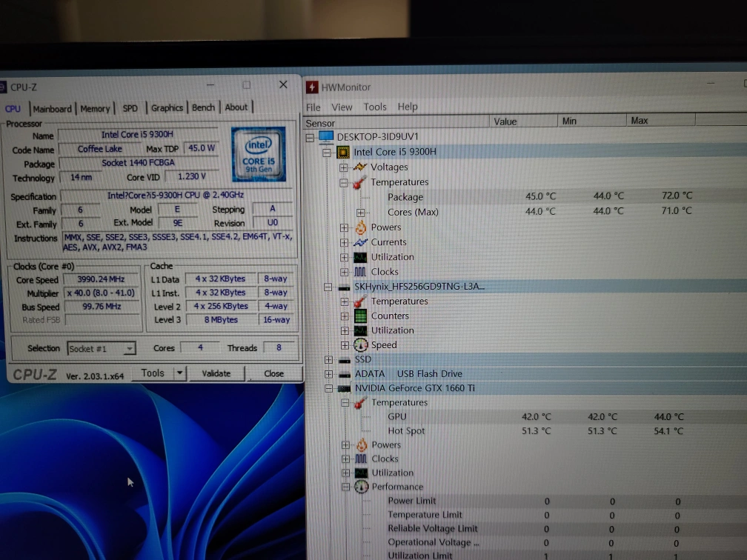Select the Hot Spot temperature row

526,431
